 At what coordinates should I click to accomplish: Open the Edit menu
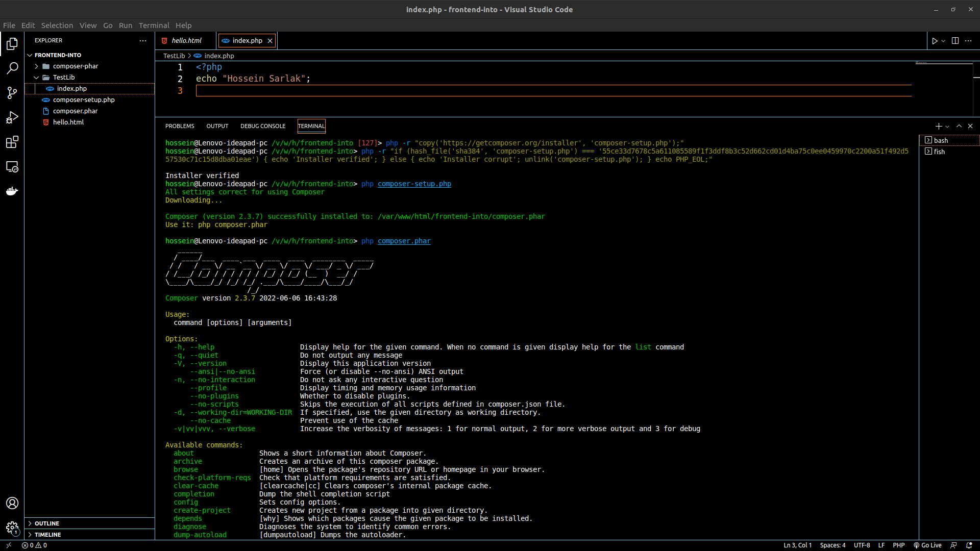28,26
